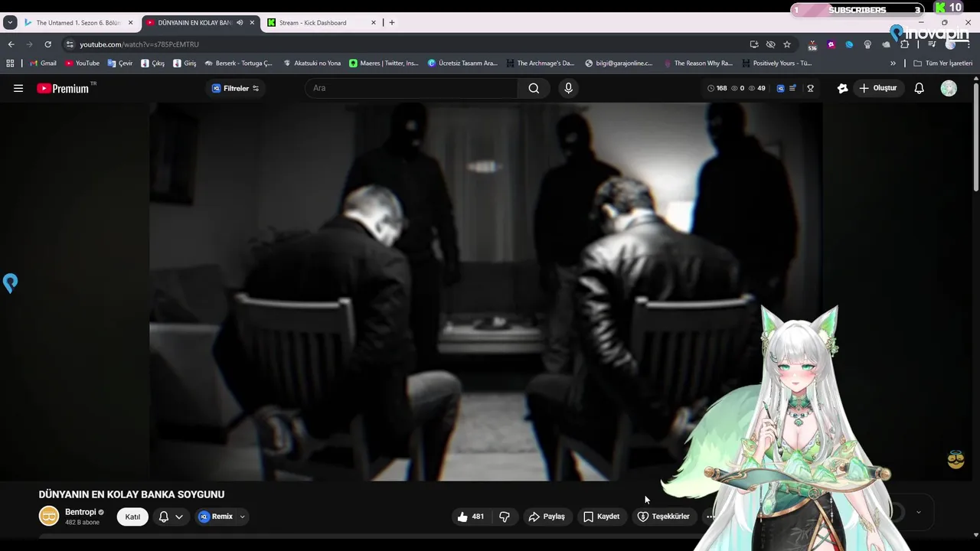The width and height of the screenshot is (980, 551).
Task: Click the extension icon showing 536 badge
Action: [812, 45]
